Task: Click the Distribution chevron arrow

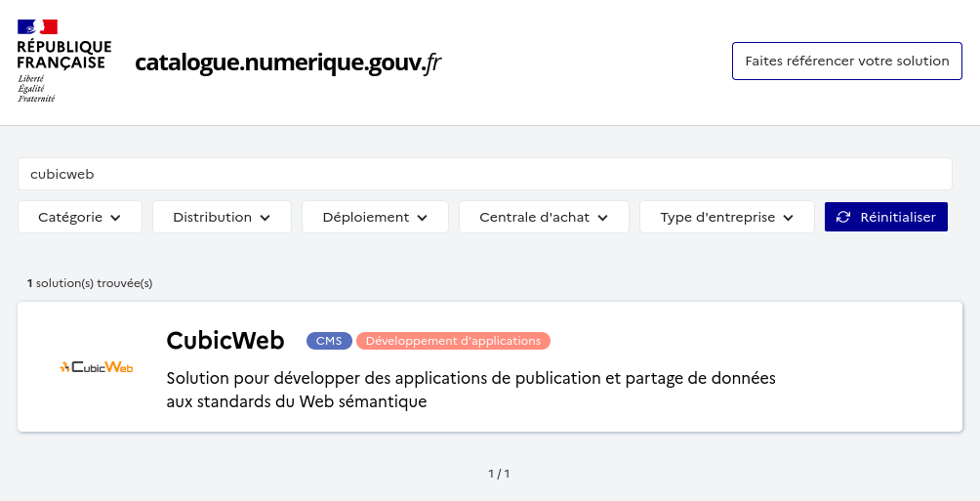Action: click(x=265, y=218)
